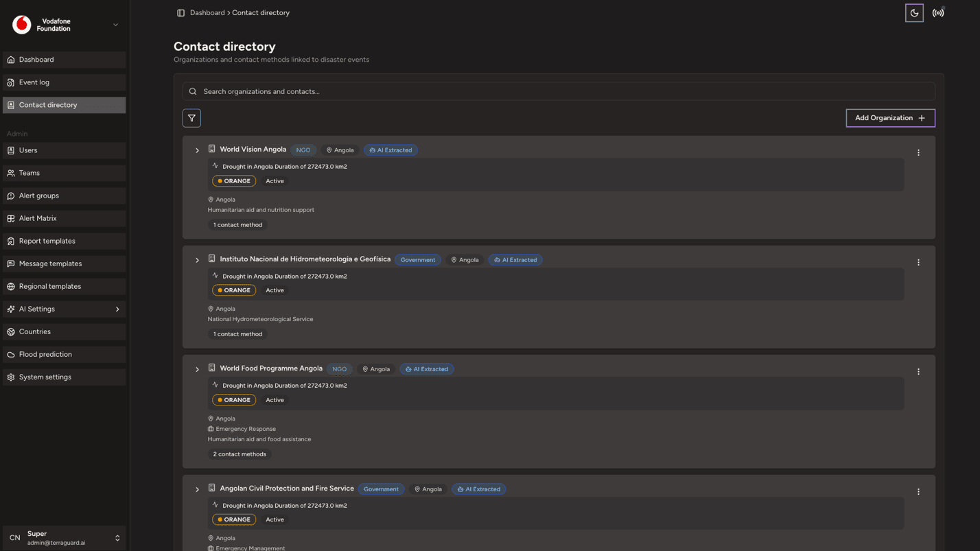Click the 'Contact directory' page heading
Image resolution: width=980 pixels, height=551 pixels.
tap(224, 47)
